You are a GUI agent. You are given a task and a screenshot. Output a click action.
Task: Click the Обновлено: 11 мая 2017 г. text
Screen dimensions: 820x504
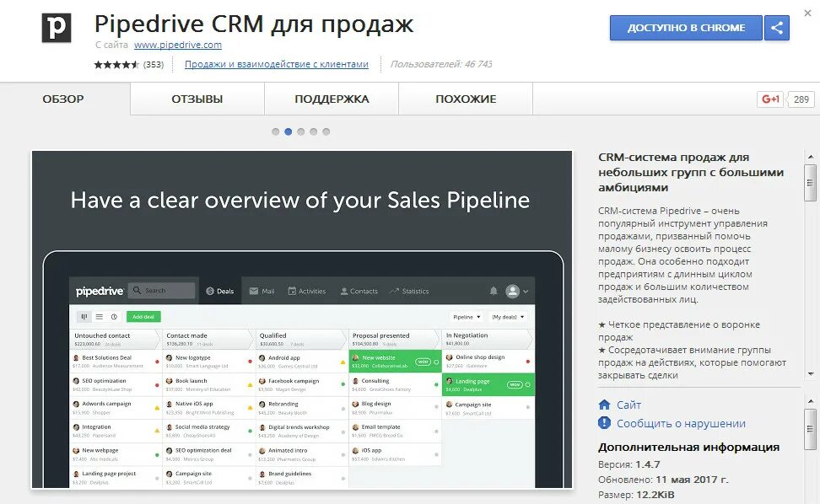pos(662,480)
